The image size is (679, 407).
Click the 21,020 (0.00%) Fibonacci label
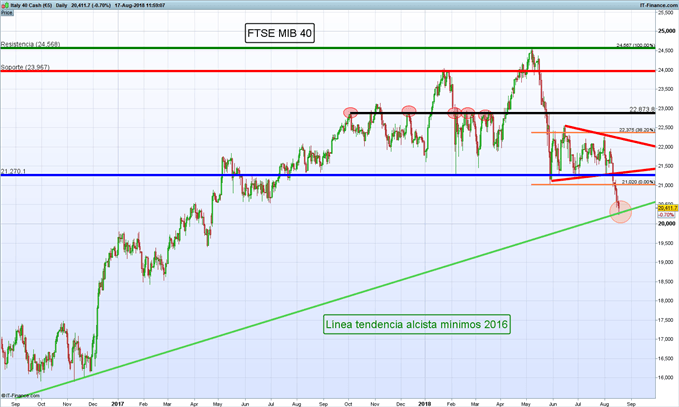coord(638,182)
